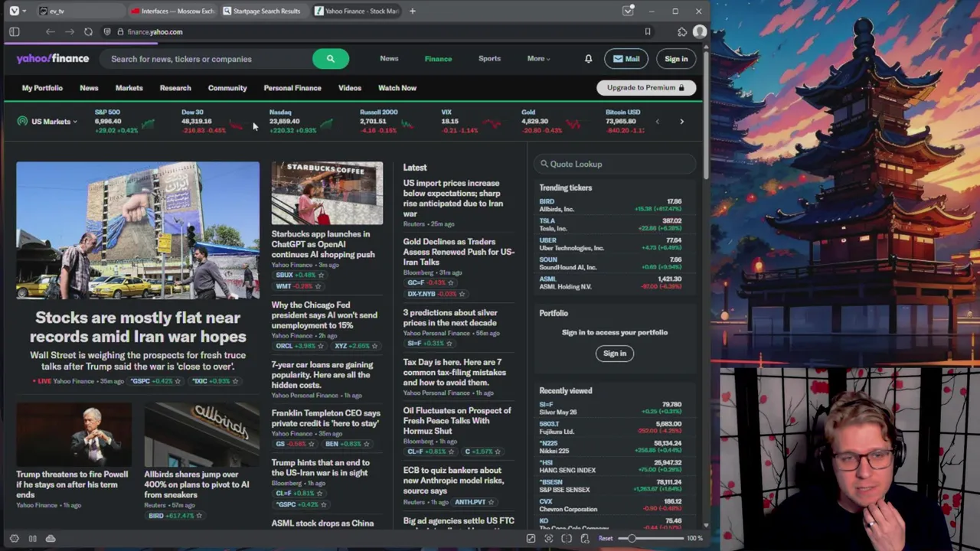
Task: Click the Reset zoom button
Action: point(606,539)
